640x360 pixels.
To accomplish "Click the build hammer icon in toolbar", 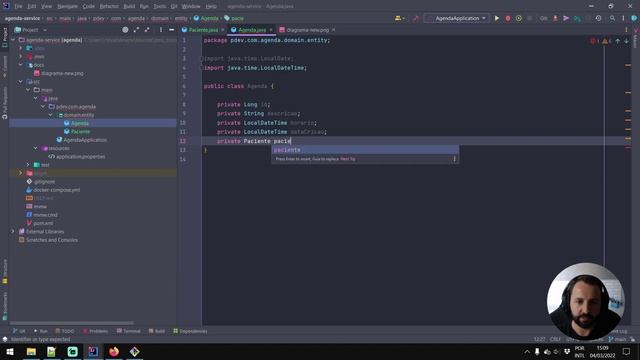I will (416, 18).
